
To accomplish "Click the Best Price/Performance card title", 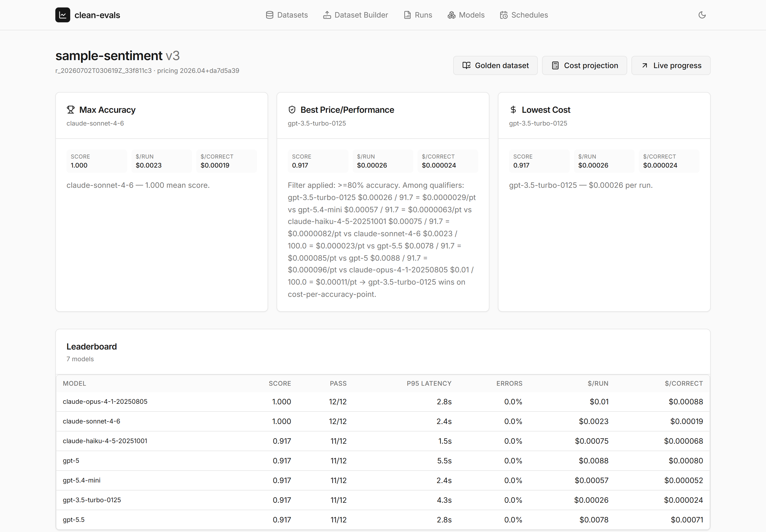I will 347,110.
